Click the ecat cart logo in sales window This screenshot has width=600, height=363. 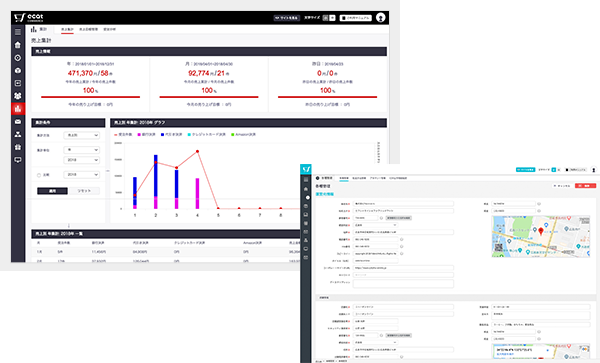29,18
